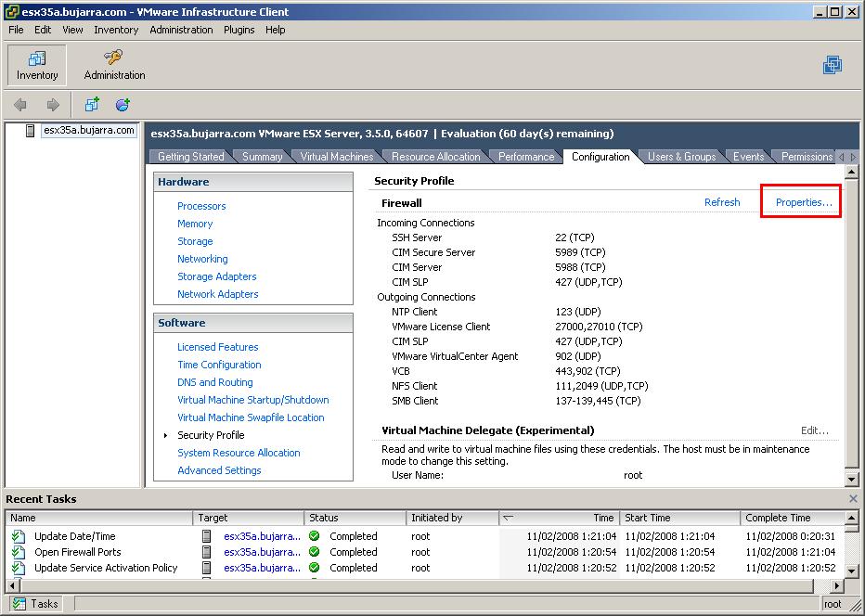Open Storage Adapters settings
865x616 pixels.
tap(217, 276)
